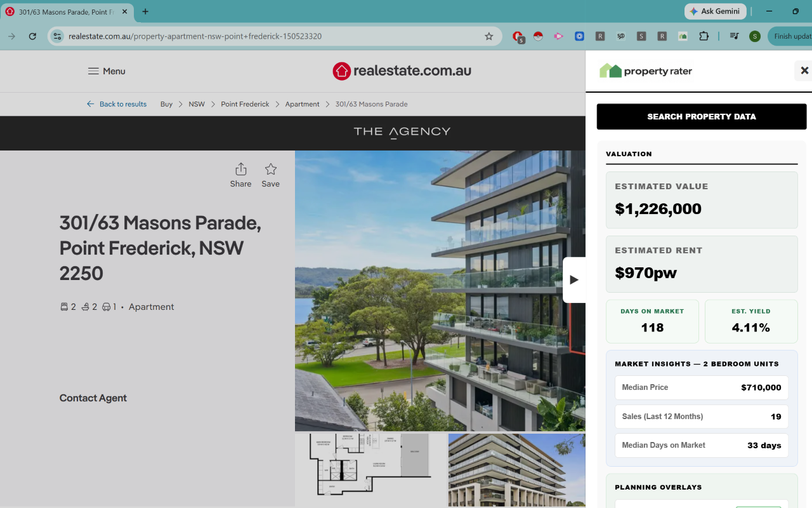Click the Sales (Last 12 Months) row
Viewport: 812px width, 508px height.
702,417
